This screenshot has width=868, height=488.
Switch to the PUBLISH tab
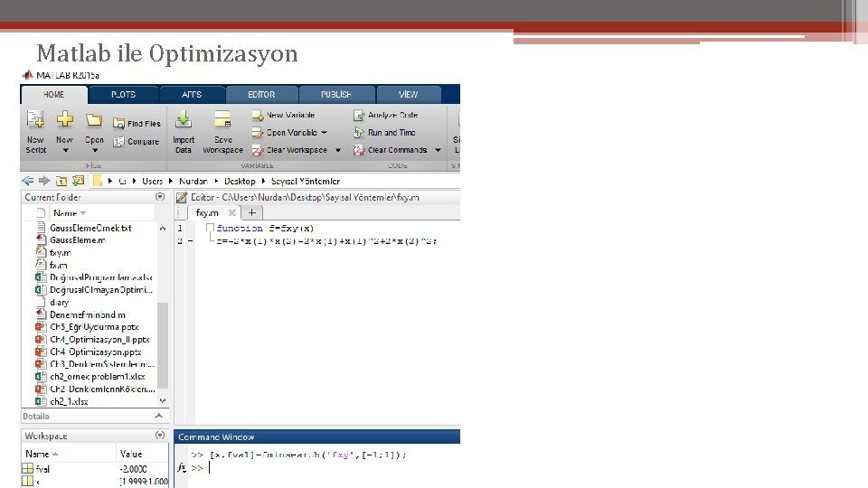tap(336, 95)
